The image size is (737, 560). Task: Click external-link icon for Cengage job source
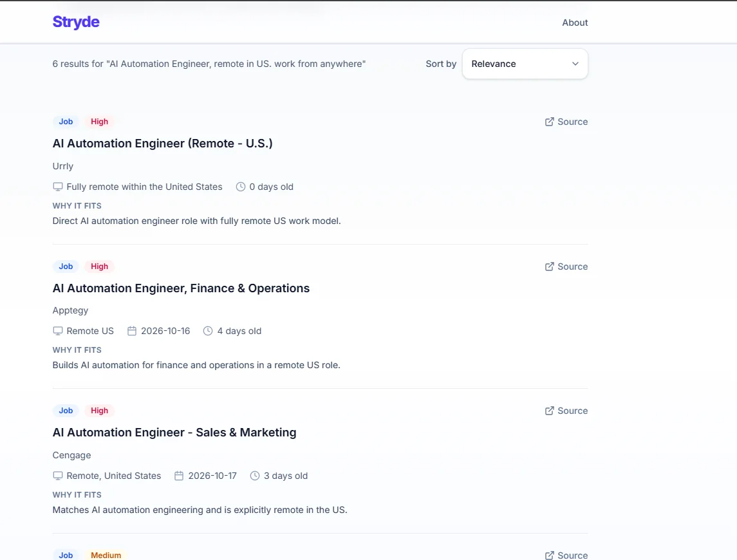550,411
